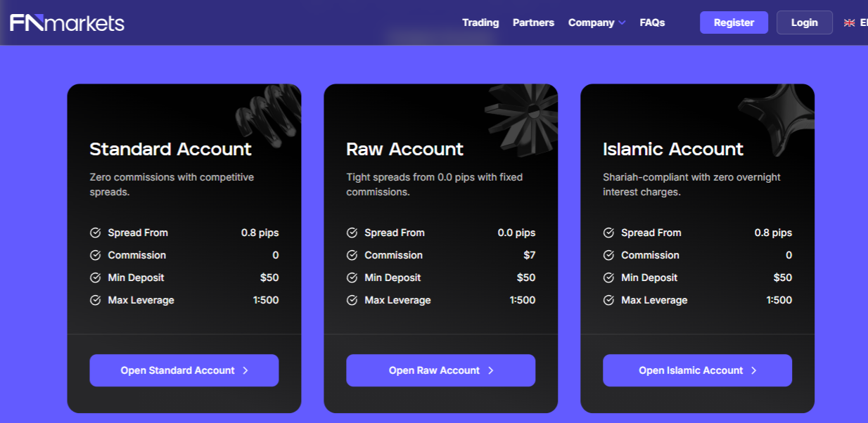868x423 pixels.
Task: Click arrow chevron in Open Standard Account
Action: coord(245,370)
